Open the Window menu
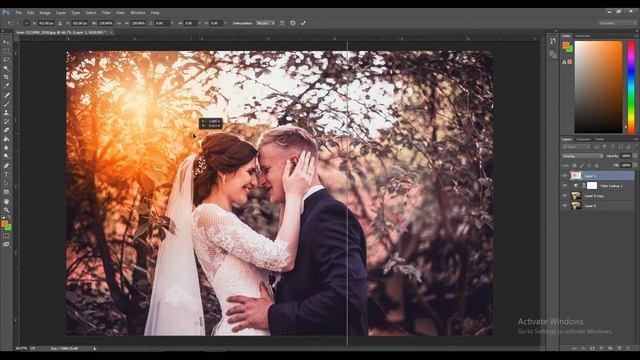This screenshot has height=360, width=640. click(x=138, y=13)
